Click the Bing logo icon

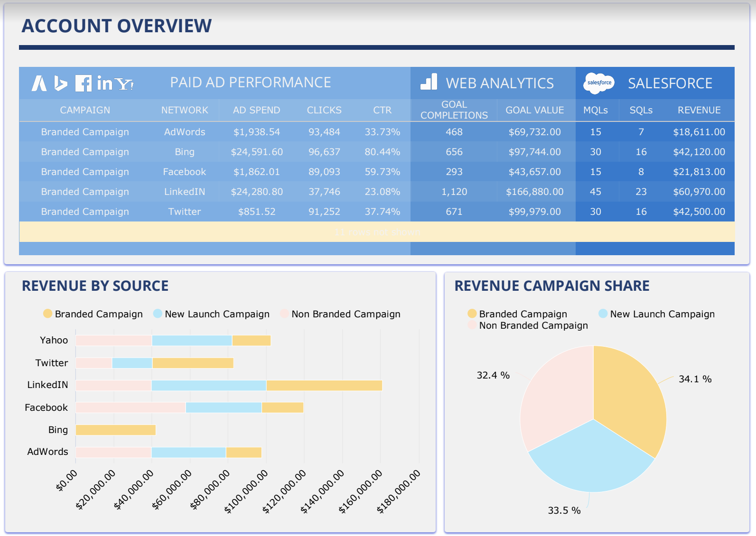click(60, 83)
